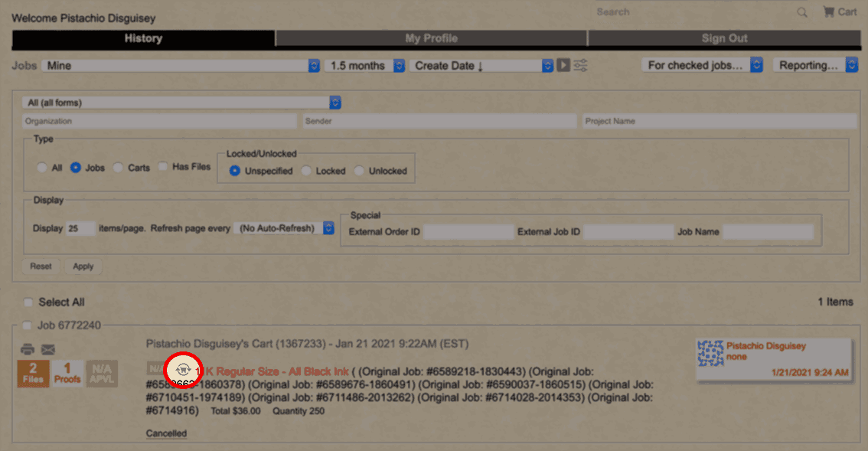Click the External Job ID field
Viewport: 868px width, 451px height.
[x=628, y=231]
